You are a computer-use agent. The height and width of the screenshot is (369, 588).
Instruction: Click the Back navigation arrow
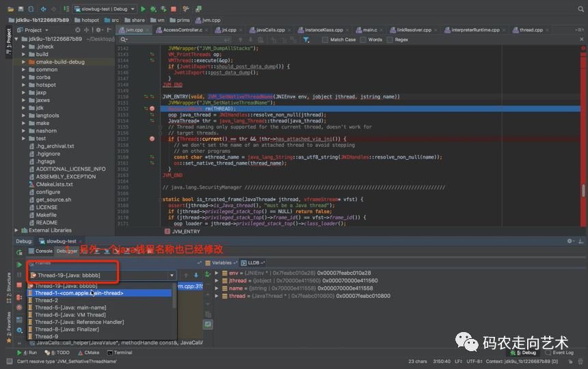[x=43, y=9]
